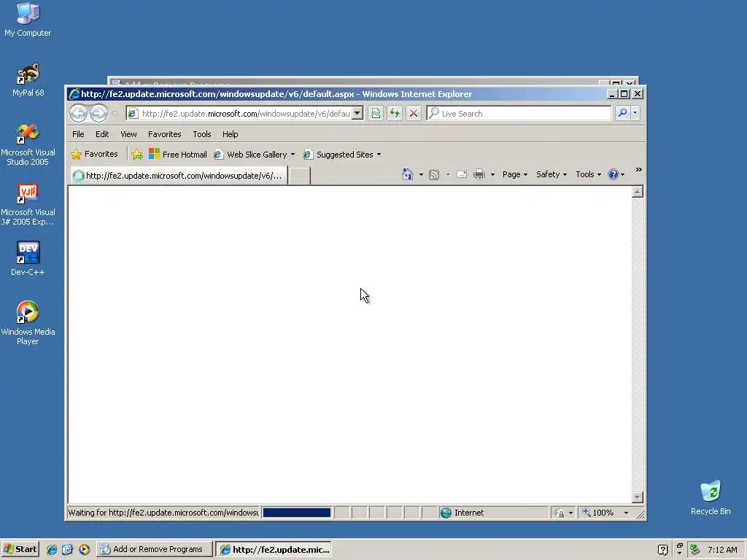The image size is (747, 560).
Task: Click the Compatibility View icon
Action: (x=376, y=113)
